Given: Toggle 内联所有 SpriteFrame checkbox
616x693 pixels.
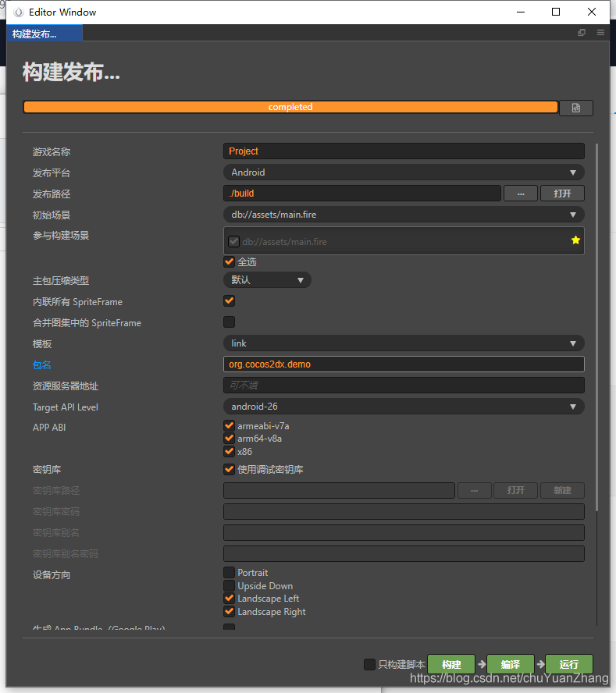Looking at the screenshot, I should [229, 301].
